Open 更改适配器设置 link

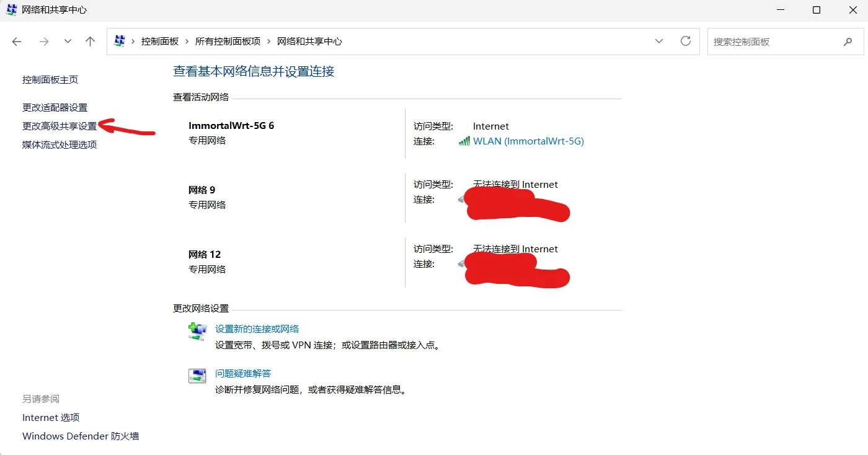[55, 108]
